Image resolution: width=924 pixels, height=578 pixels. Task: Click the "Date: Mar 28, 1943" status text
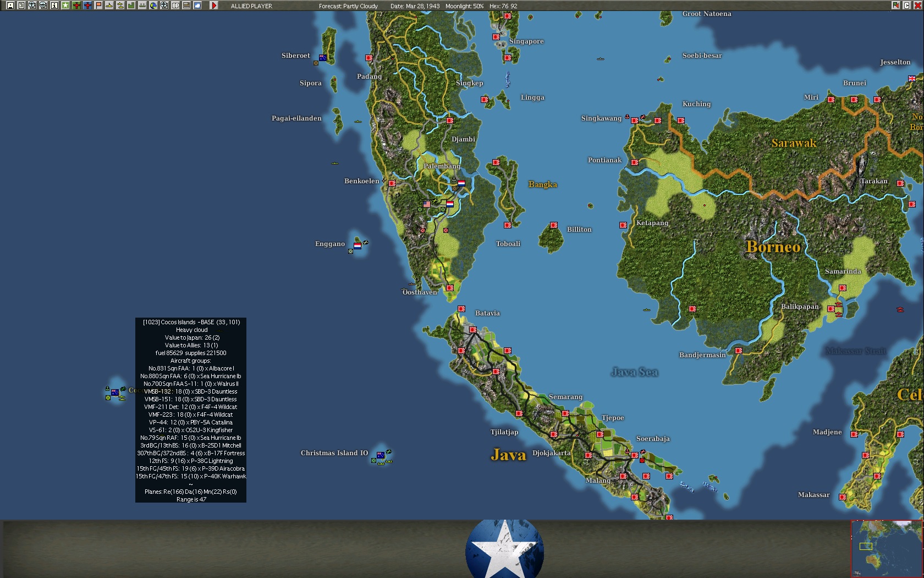(x=415, y=6)
